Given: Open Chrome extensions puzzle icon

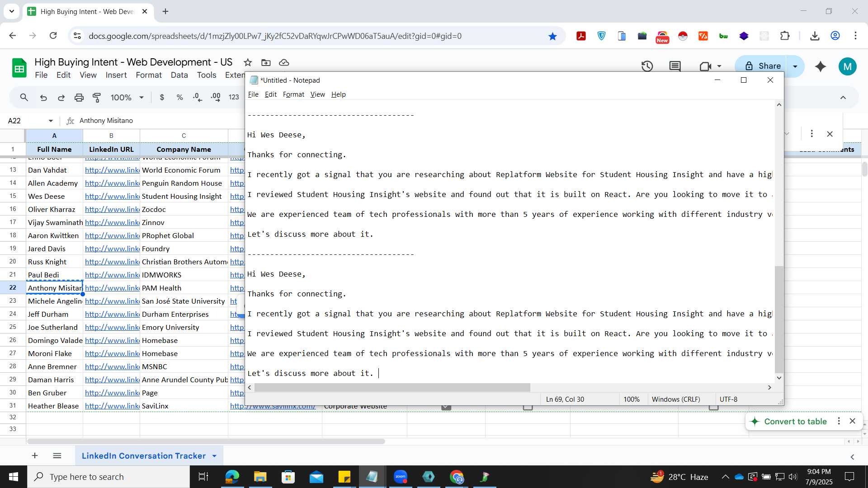Looking at the screenshot, I should tap(785, 36).
